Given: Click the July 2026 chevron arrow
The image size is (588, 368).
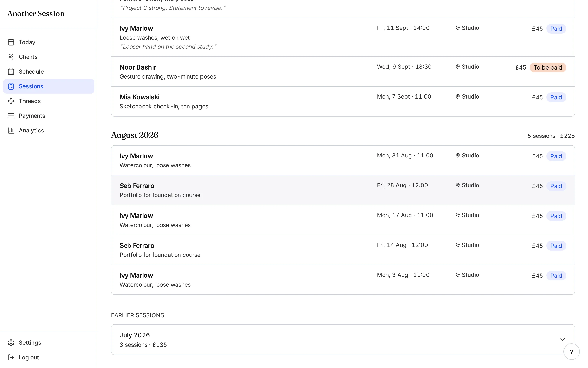Looking at the screenshot, I should pos(562,339).
